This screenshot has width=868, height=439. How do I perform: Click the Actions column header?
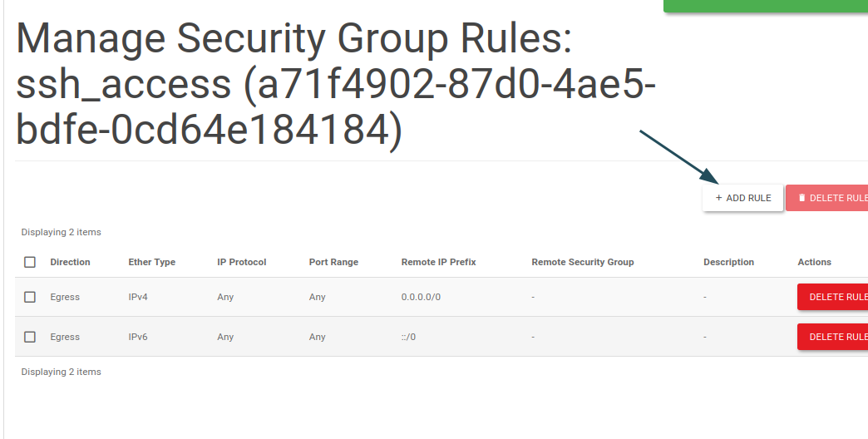(x=814, y=262)
